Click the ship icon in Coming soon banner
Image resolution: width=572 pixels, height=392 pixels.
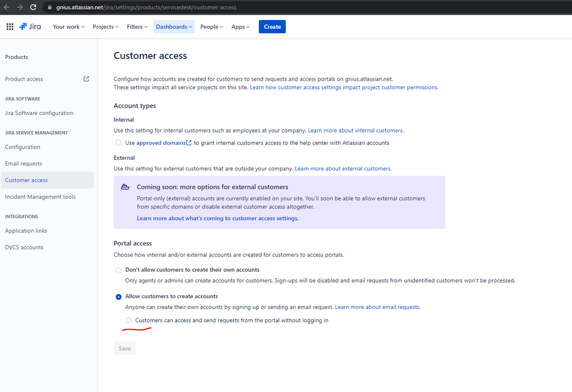(125, 187)
